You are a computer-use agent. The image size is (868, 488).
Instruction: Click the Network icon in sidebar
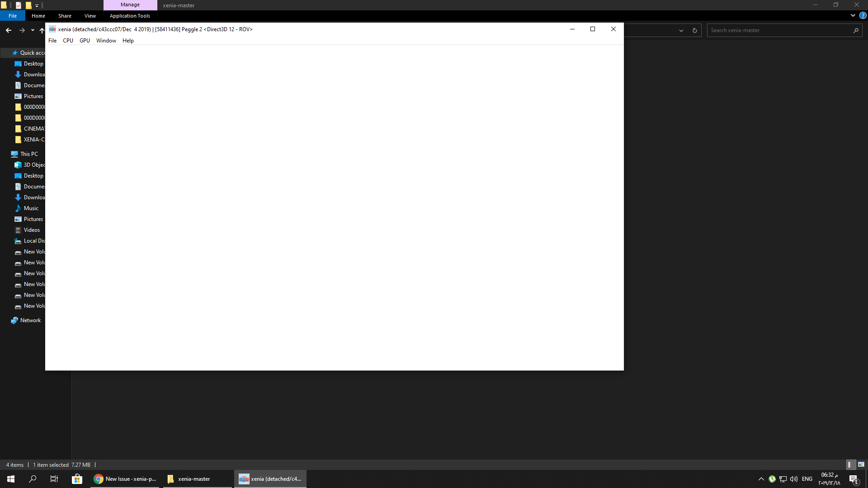point(14,320)
